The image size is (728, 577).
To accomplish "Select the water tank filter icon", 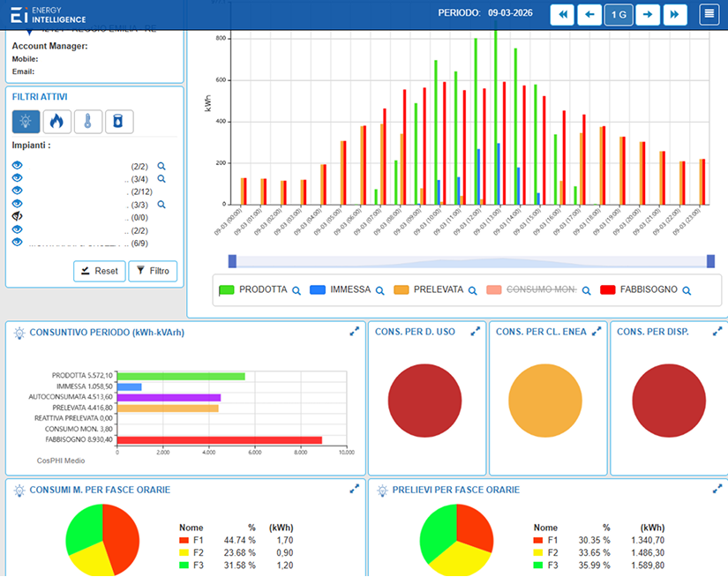I will pos(119,122).
